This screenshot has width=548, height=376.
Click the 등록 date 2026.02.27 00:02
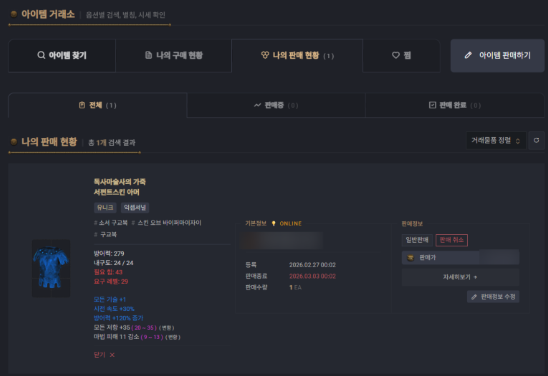click(x=312, y=265)
